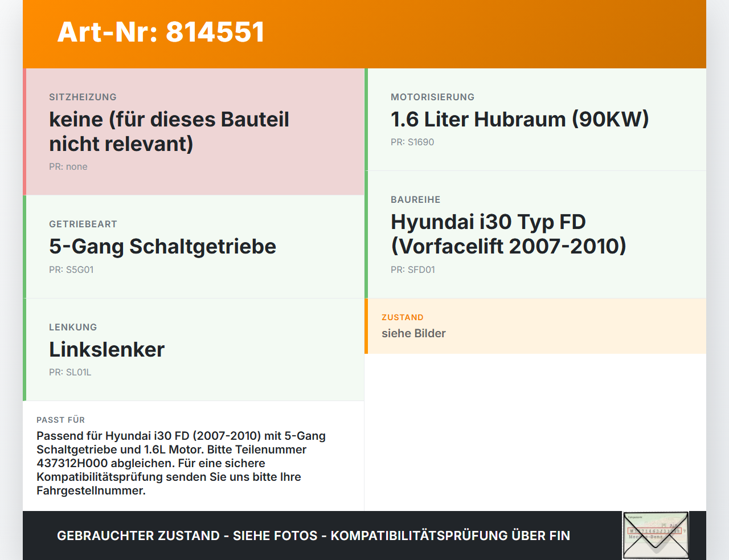Click the MOTORISIERUNG label
Screen dimensions: 729x560
tap(432, 97)
